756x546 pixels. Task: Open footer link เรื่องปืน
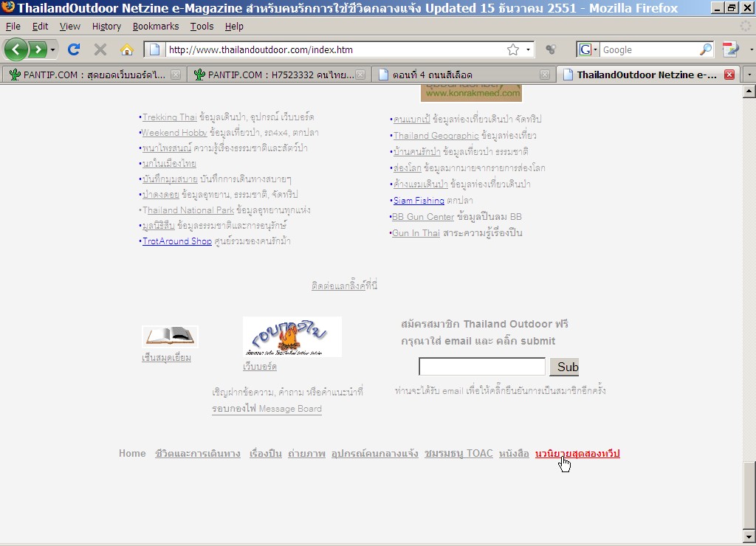(x=266, y=454)
